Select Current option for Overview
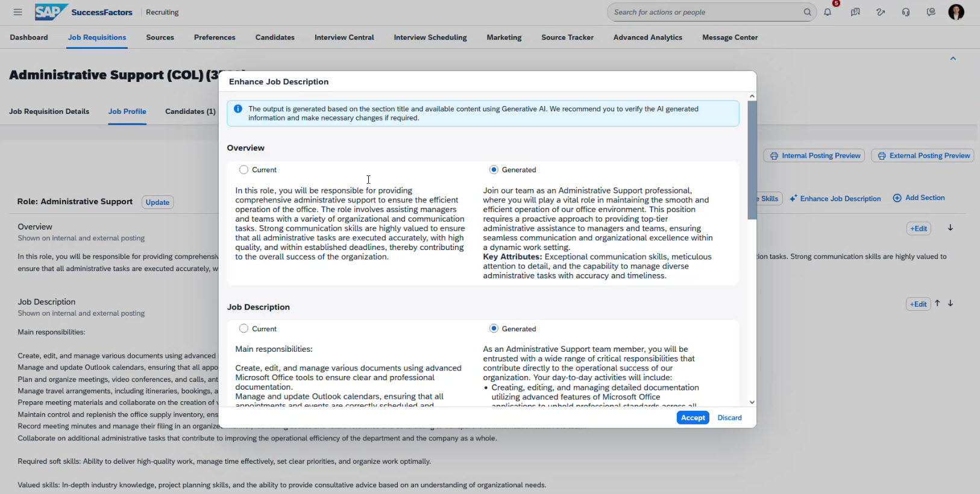 243,170
